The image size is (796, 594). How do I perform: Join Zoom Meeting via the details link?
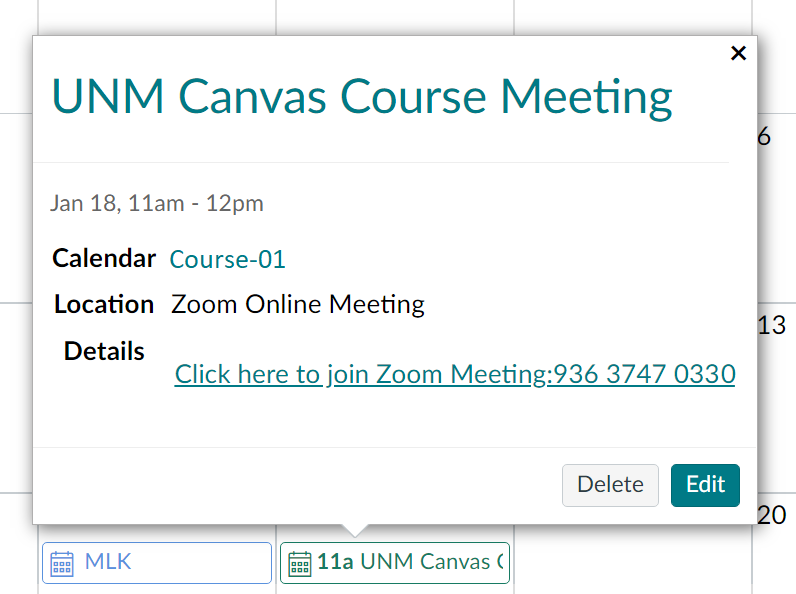(455, 375)
